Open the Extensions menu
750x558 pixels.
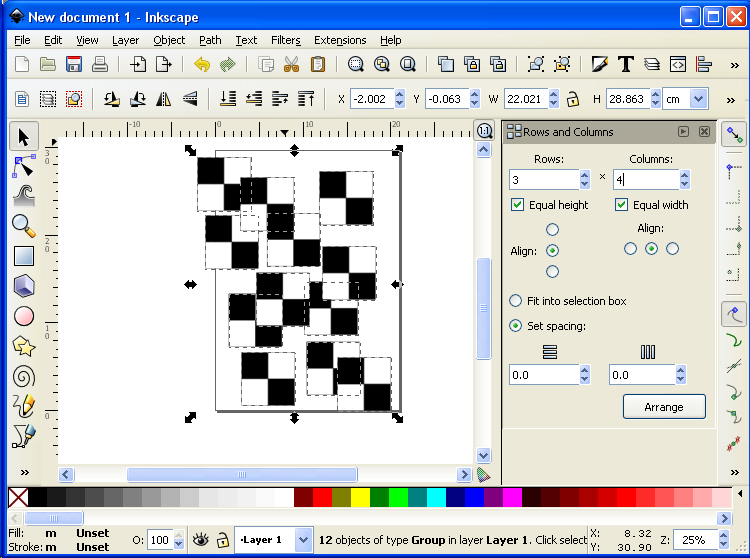pyautogui.click(x=340, y=40)
